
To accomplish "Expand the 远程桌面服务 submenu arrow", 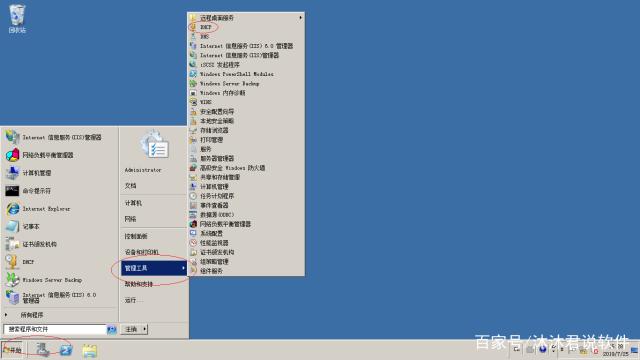I will coord(300,18).
